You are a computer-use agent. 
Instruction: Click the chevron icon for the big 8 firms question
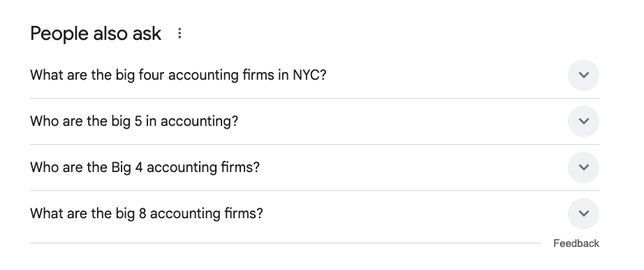[x=583, y=213]
